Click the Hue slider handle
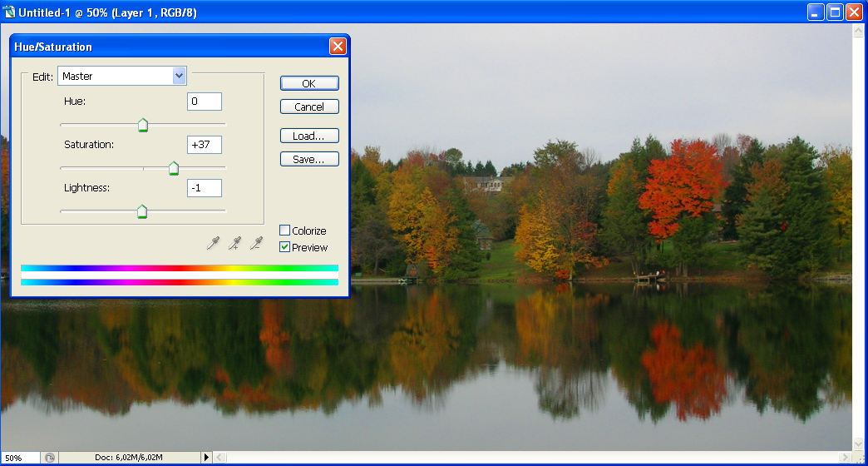Image resolution: width=868 pixels, height=466 pixels. tap(142, 126)
